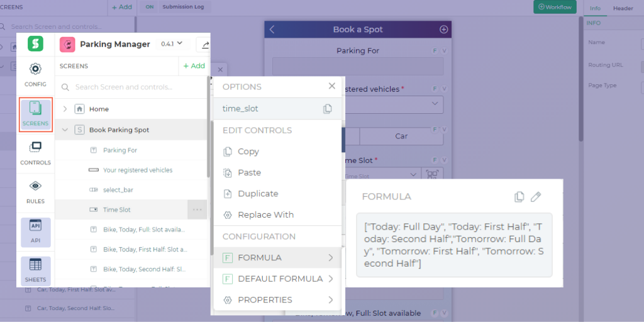This screenshot has height=322, width=644.
Task: Edit the formula with pencil icon
Action: click(x=536, y=197)
